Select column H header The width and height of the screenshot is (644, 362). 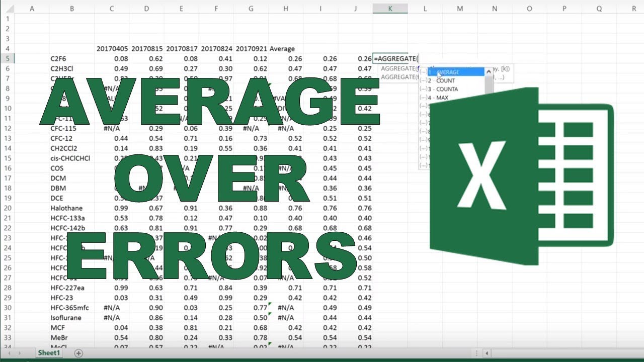(x=285, y=9)
